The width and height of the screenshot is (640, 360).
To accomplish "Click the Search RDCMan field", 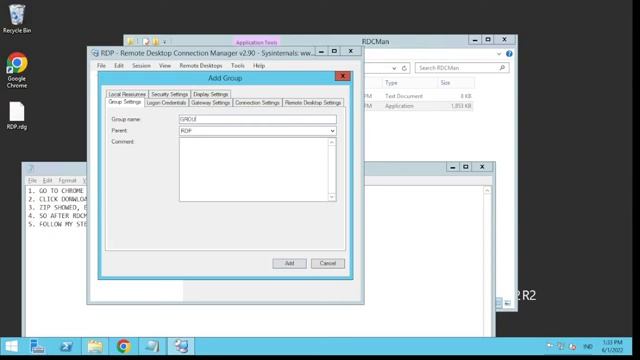I will 462,68.
